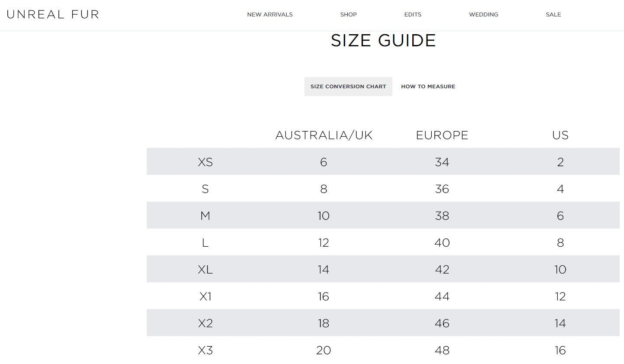The width and height of the screenshot is (624, 364).
Task: Click the US column header
Action: coord(560,135)
